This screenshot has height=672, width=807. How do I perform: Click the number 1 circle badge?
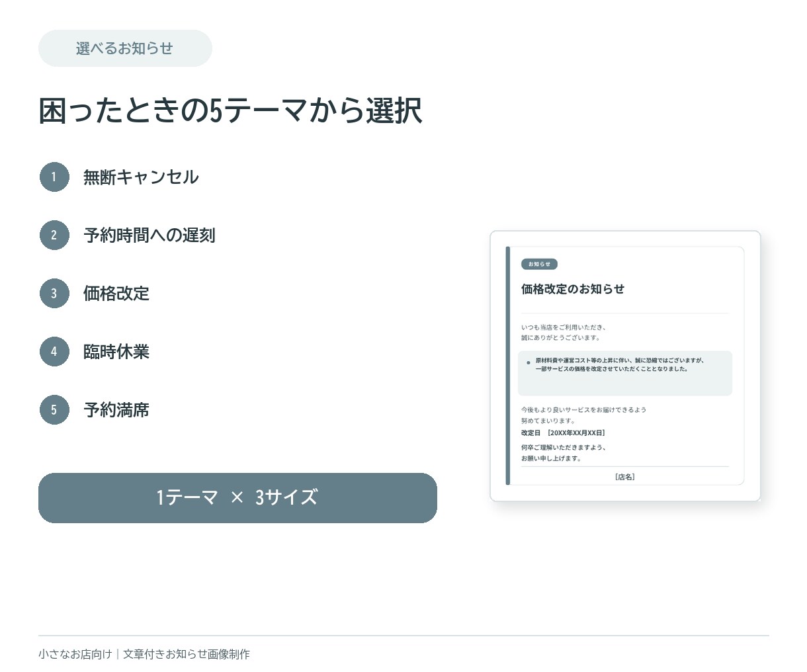54,177
